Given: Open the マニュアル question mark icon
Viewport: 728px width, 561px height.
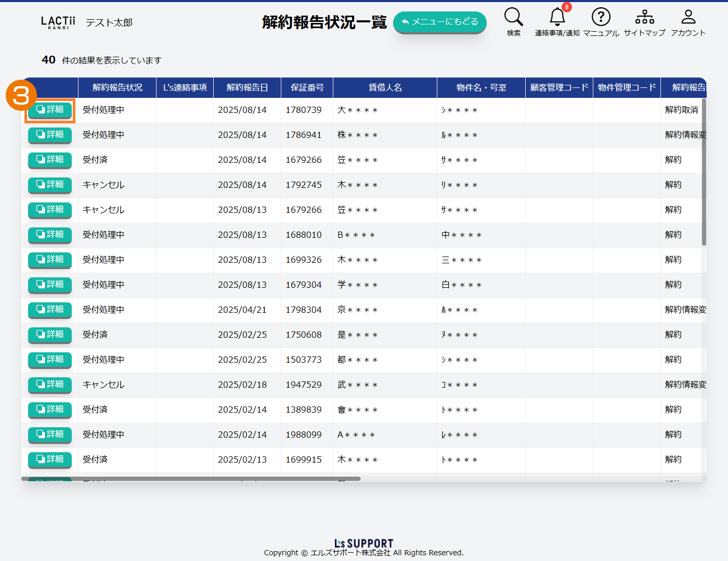Looking at the screenshot, I should pos(601,17).
